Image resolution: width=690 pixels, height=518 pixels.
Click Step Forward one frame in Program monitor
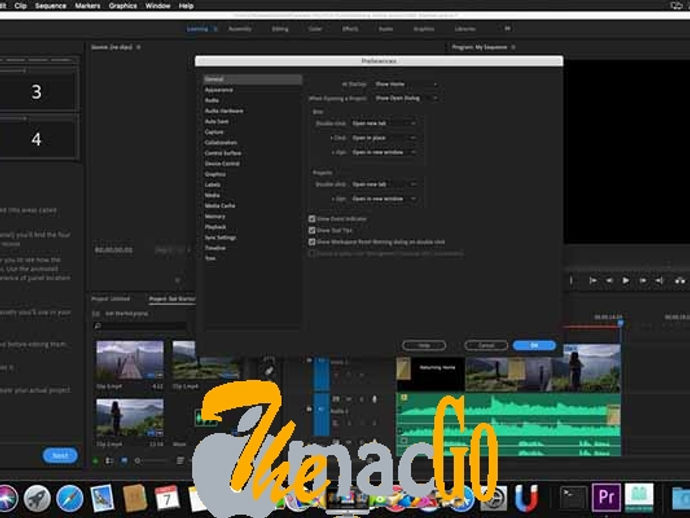pyautogui.click(x=643, y=280)
